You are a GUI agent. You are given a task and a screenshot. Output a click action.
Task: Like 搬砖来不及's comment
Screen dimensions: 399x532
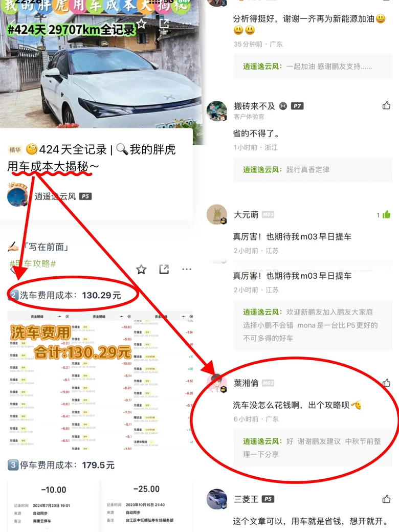tap(386, 105)
